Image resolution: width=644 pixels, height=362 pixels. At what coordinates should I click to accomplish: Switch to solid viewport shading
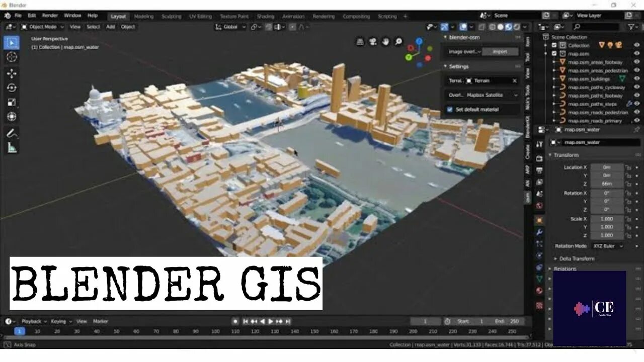[501, 27]
